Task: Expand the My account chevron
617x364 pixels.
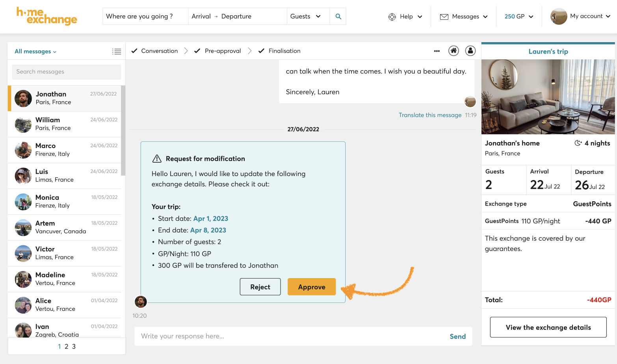Action: (x=608, y=17)
